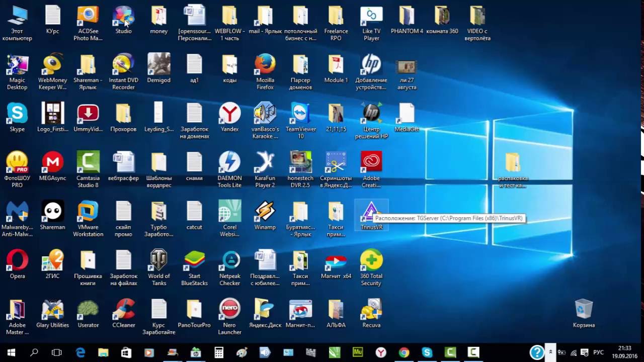Open the MEGAsync desktop icon

(x=52, y=166)
